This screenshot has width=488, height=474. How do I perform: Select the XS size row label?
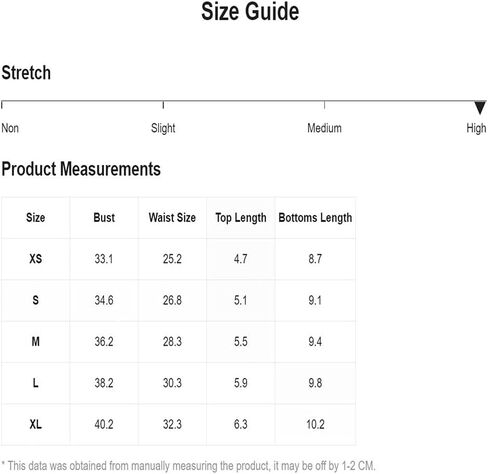(36, 259)
